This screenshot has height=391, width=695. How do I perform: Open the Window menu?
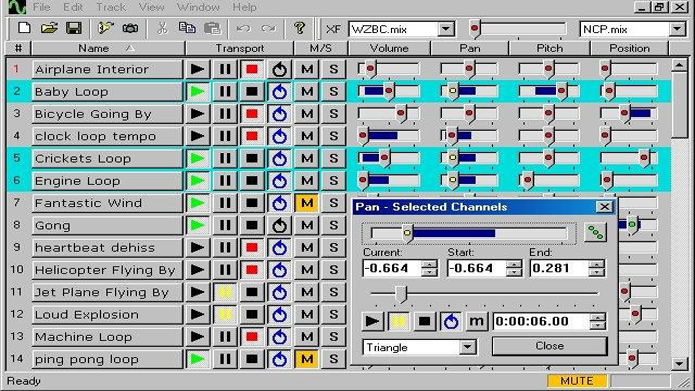[x=198, y=7]
